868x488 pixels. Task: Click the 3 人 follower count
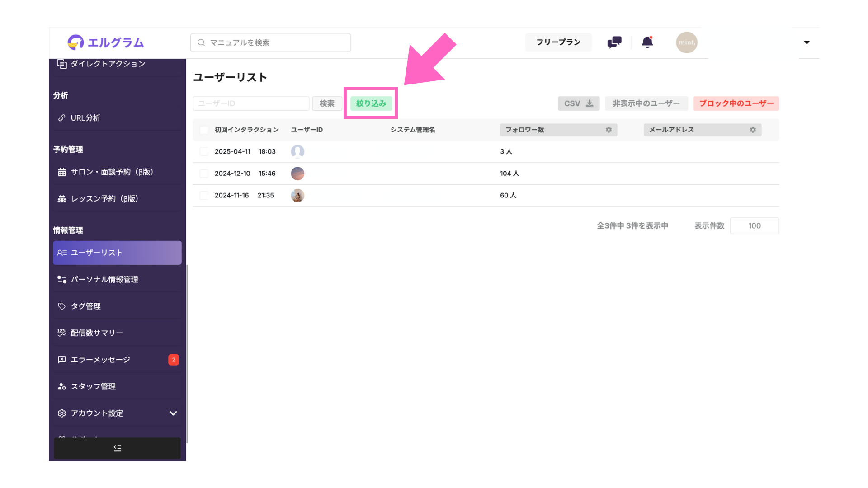click(x=506, y=152)
